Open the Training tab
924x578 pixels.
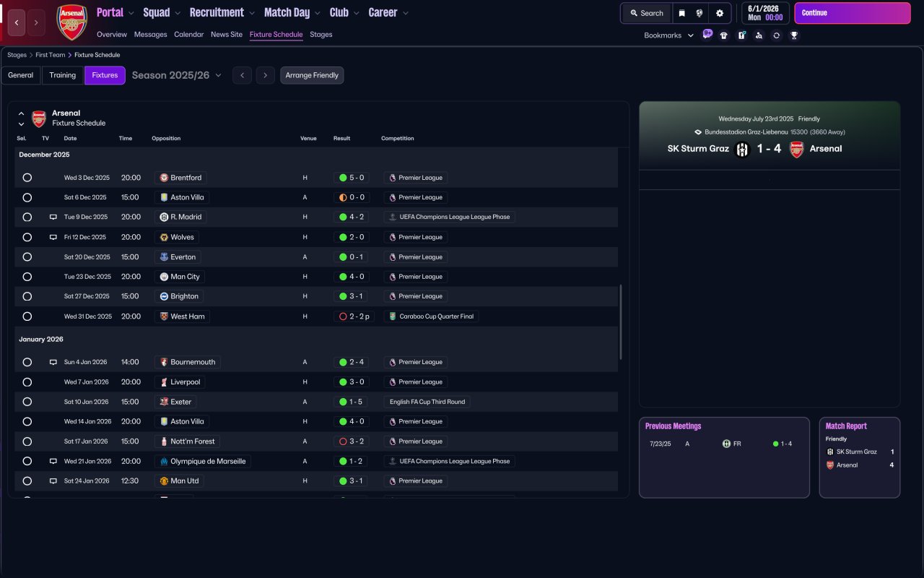[x=63, y=75]
